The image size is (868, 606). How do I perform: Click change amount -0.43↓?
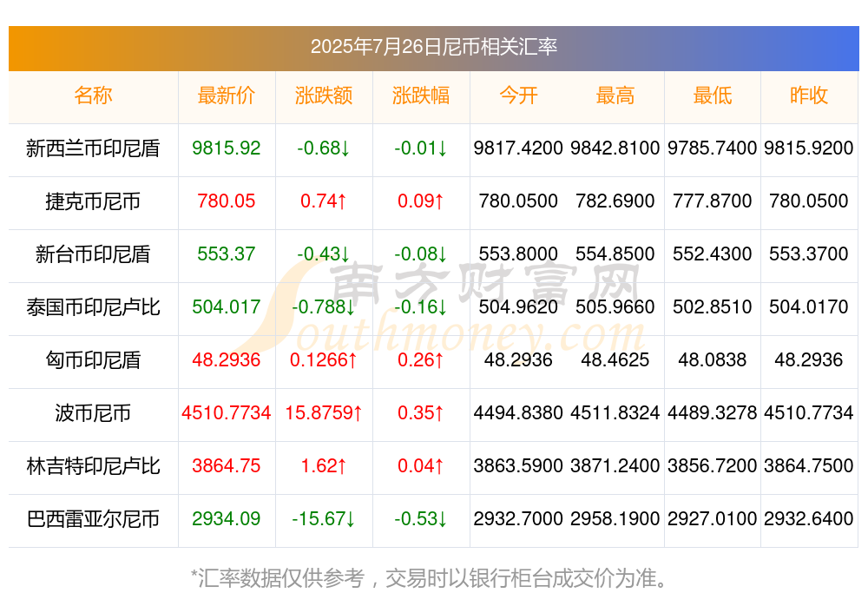click(323, 254)
